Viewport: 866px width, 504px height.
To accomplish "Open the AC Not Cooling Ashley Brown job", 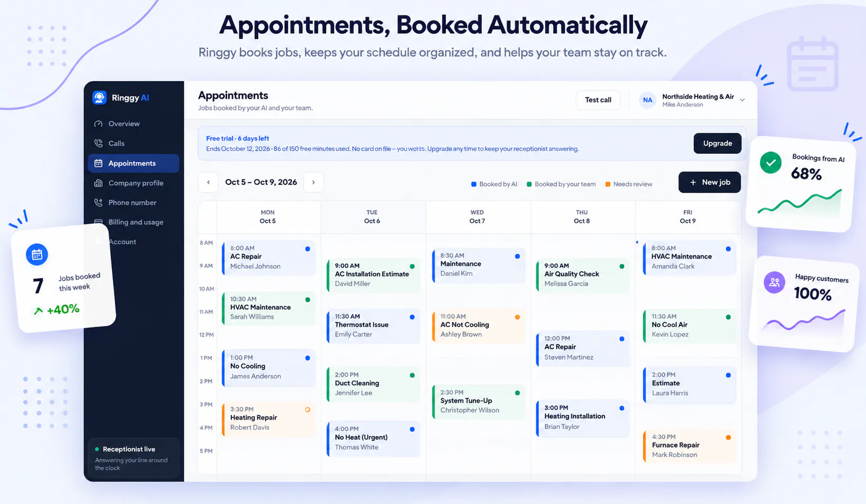I will click(x=479, y=325).
